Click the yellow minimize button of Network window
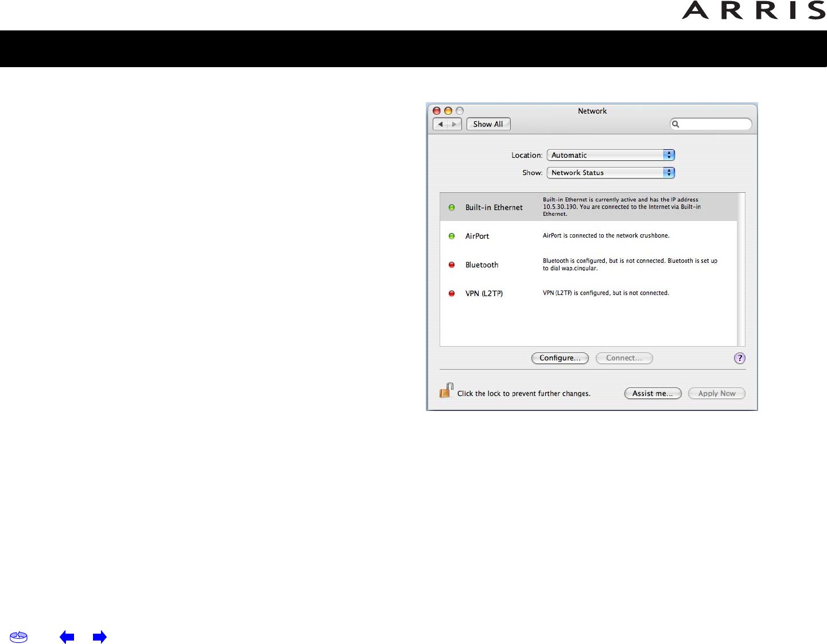 coord(448,111)
